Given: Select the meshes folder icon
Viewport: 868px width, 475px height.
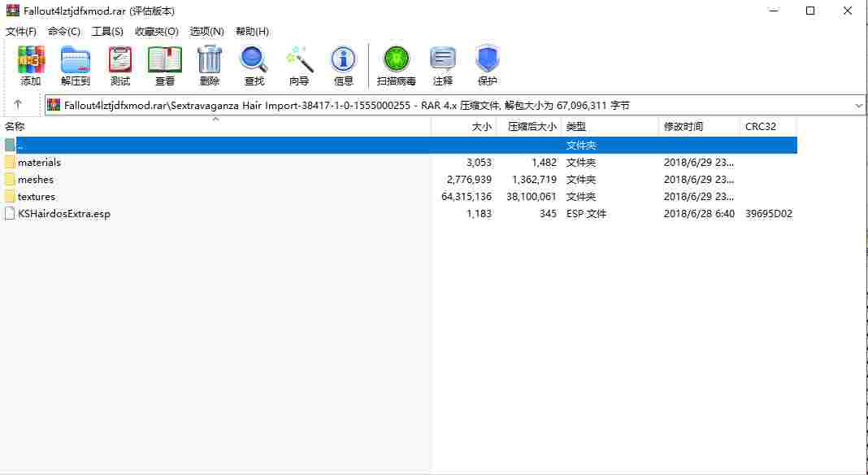Looking at the screenshot, I should [10, 180].
